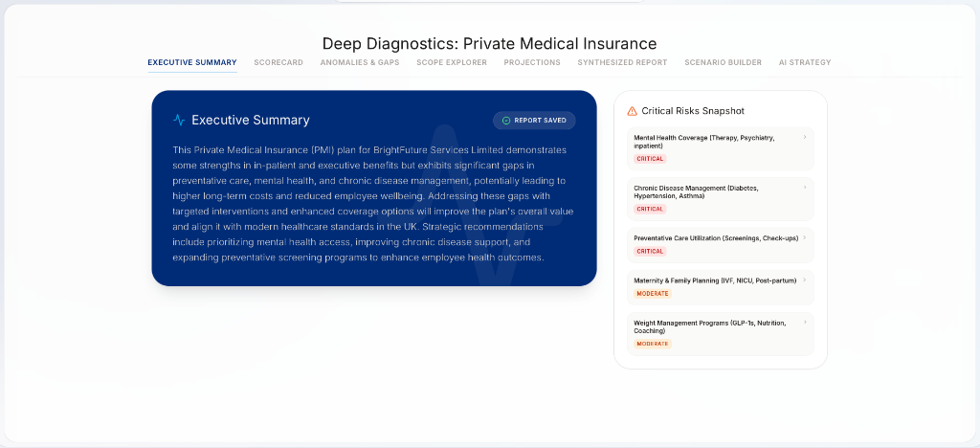Viewport: 980px width, 448px height.
Task: Expand Weight Management Programs chevron
Action: (x=804, y=323)
